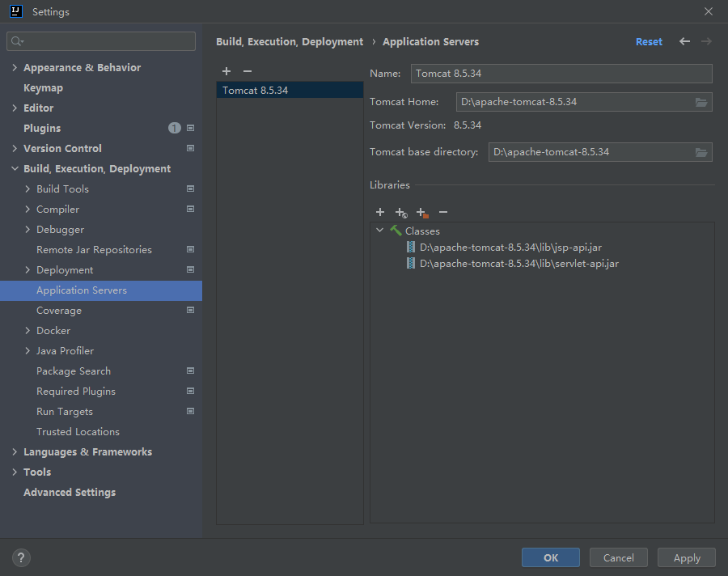The width and height of the screenshot is (728, 576).
Task: Open Run Targets settings
Action: click(65, 412)
